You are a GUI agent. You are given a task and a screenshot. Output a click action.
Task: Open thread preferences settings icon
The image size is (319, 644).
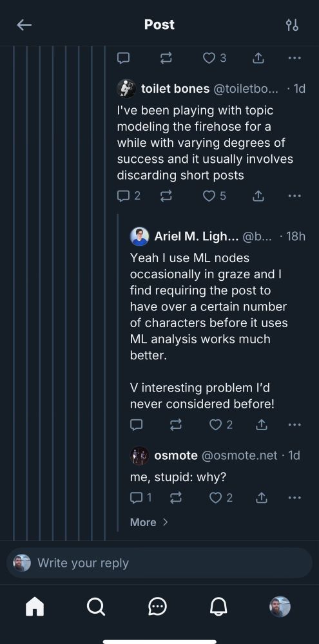292,25
